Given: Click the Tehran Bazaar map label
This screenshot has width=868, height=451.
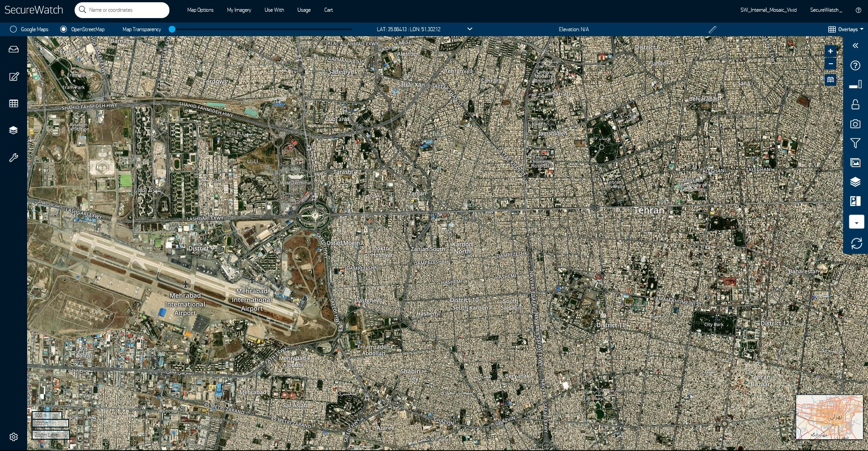Looking at the screenshot, I should 760,381.
